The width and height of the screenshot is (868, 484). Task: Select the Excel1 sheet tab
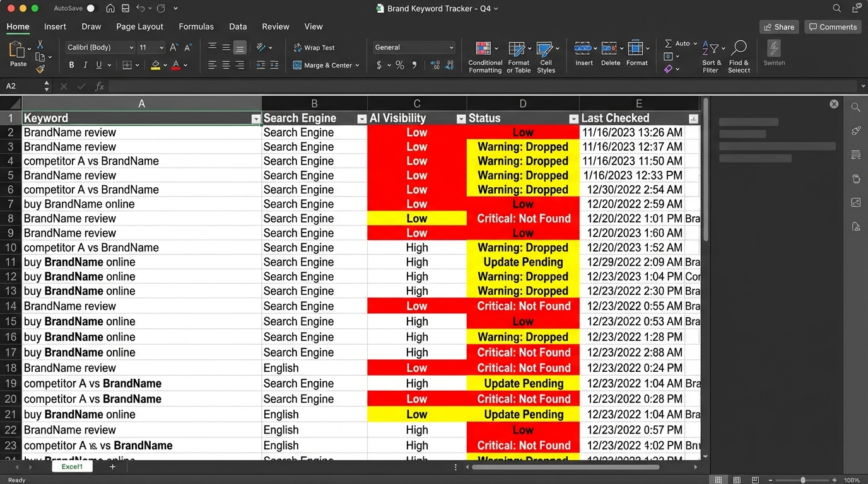pos(71,466)
